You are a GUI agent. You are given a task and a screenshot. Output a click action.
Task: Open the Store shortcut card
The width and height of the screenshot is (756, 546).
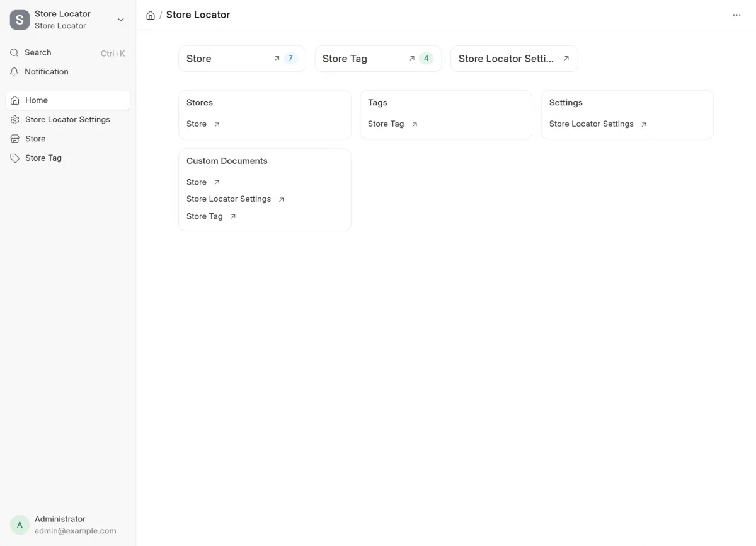click(x=243, y=59)
